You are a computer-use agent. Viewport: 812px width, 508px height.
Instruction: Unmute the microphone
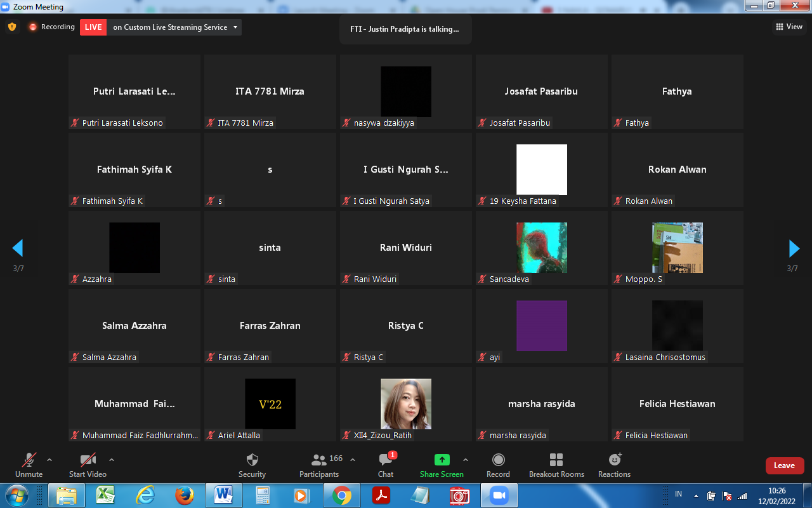pyautogui.click(x=29, y=460)
